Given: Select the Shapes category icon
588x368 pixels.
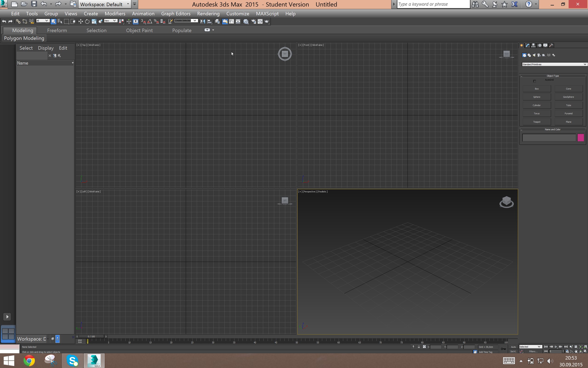Looking at the screenshot, I should [529, 55].
